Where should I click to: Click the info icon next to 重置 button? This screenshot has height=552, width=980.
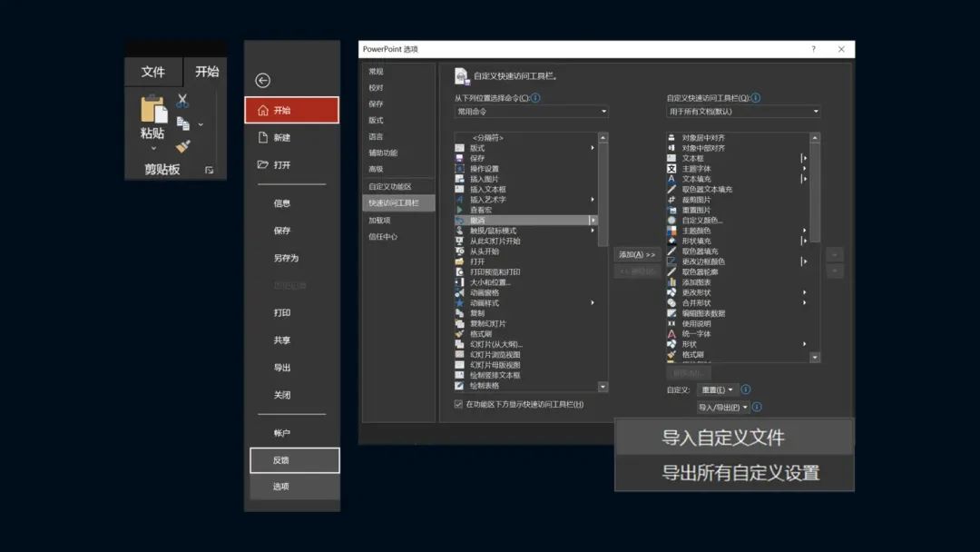pyautogui.click(x=746, y=389)
